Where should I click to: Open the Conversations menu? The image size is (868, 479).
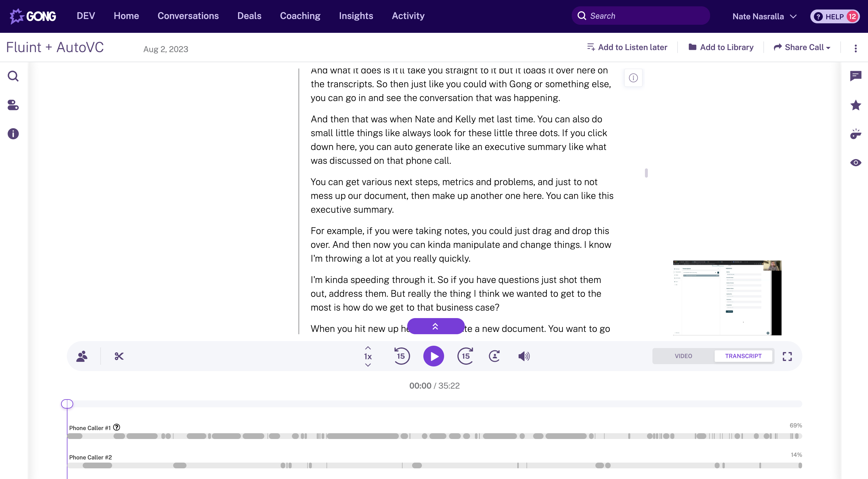[188, 16]
